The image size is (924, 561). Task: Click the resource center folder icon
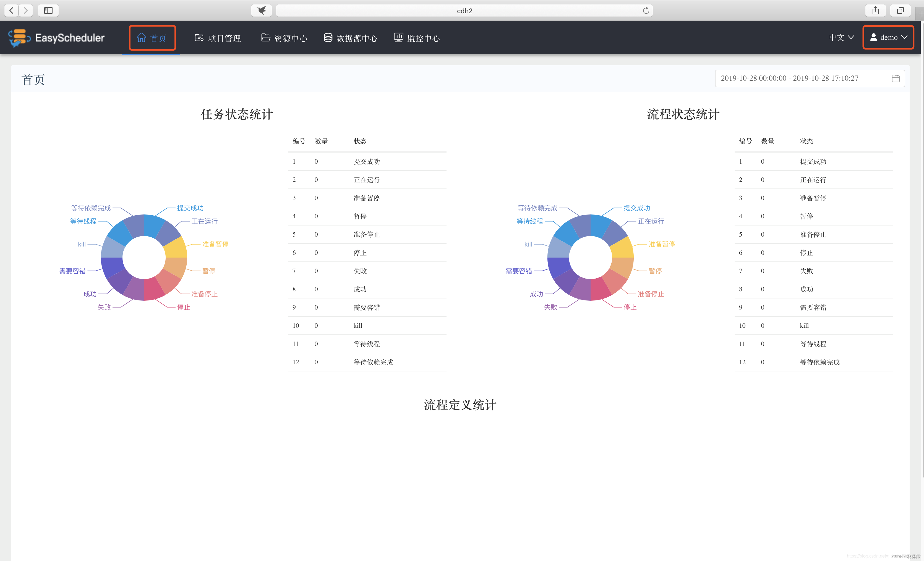pos(265,38)
